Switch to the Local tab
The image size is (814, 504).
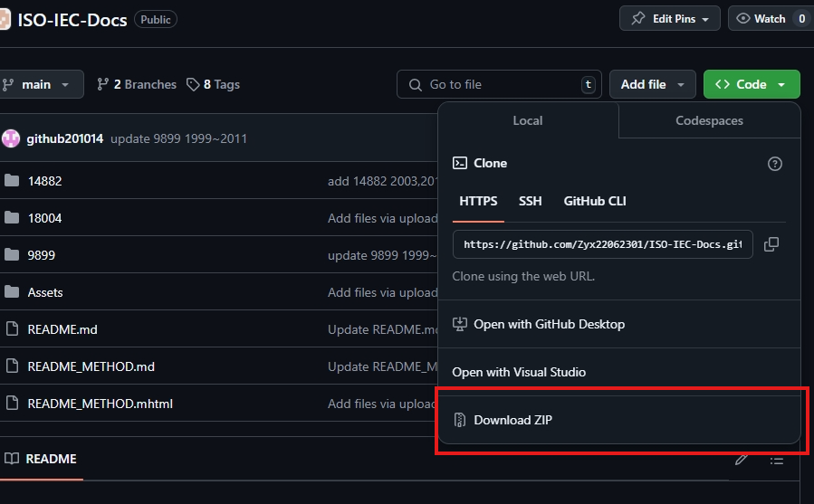(x=528, y=120)
